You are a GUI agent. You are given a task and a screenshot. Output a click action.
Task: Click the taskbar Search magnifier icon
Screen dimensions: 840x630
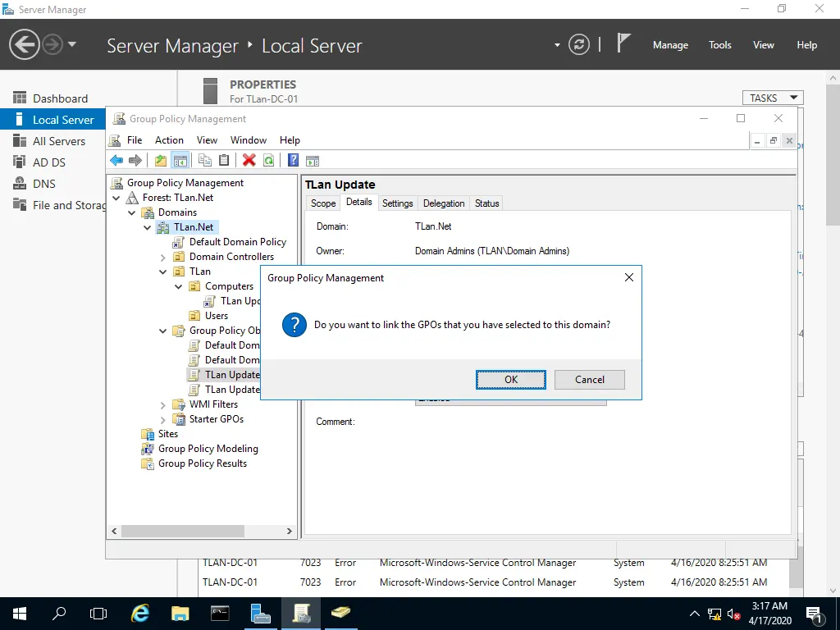pyautogui.click(x=59, y=614)
